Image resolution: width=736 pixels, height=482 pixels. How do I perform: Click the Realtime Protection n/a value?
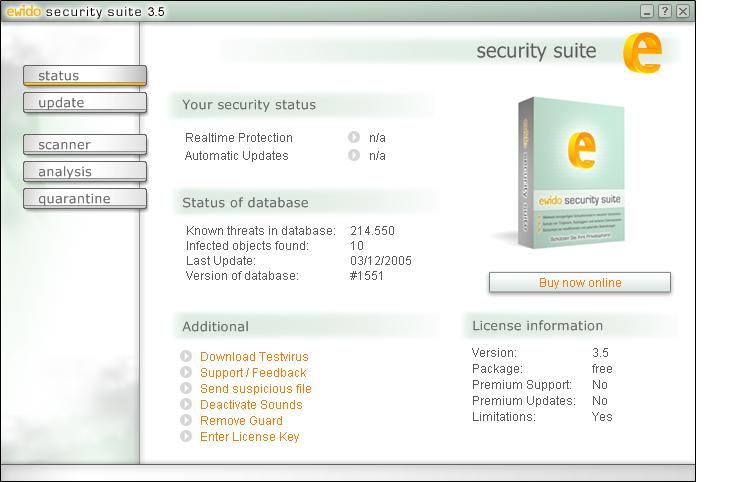tap(377, 138)
